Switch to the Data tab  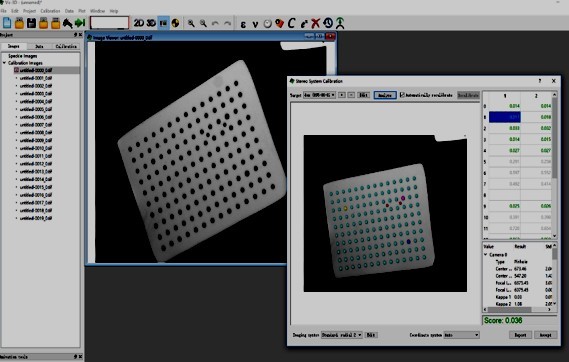point(39,46)
